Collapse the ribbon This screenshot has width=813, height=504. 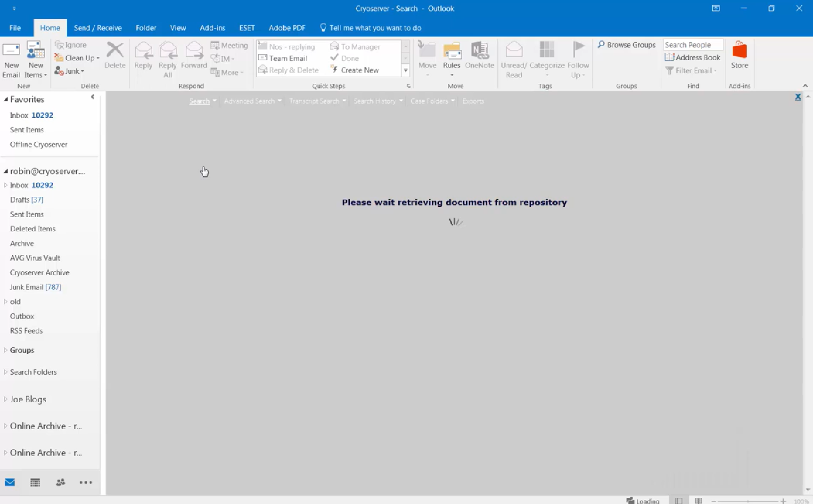(x=805, y=86)
